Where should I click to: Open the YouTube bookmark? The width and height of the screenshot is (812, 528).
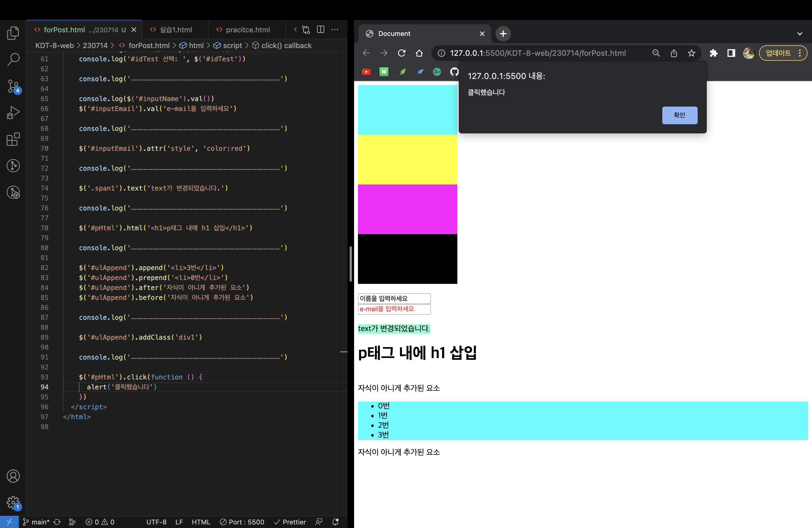point(366,72)
